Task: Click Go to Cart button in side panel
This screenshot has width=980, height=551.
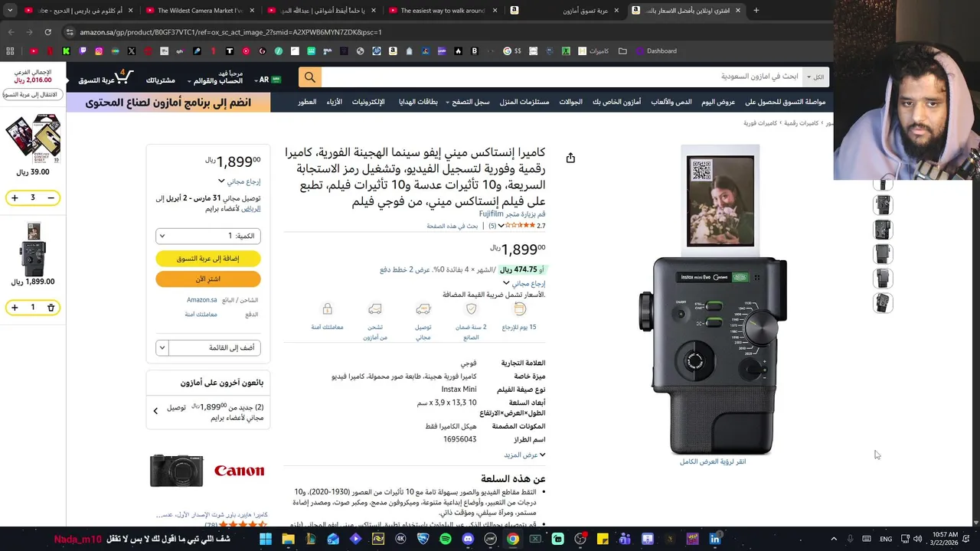Action: coord(32,94)
